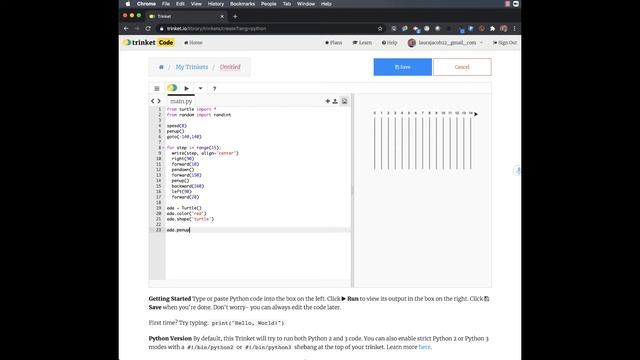Open Learn in trinket navbar
Screen dimensions: 640x360
click(362, 42)
